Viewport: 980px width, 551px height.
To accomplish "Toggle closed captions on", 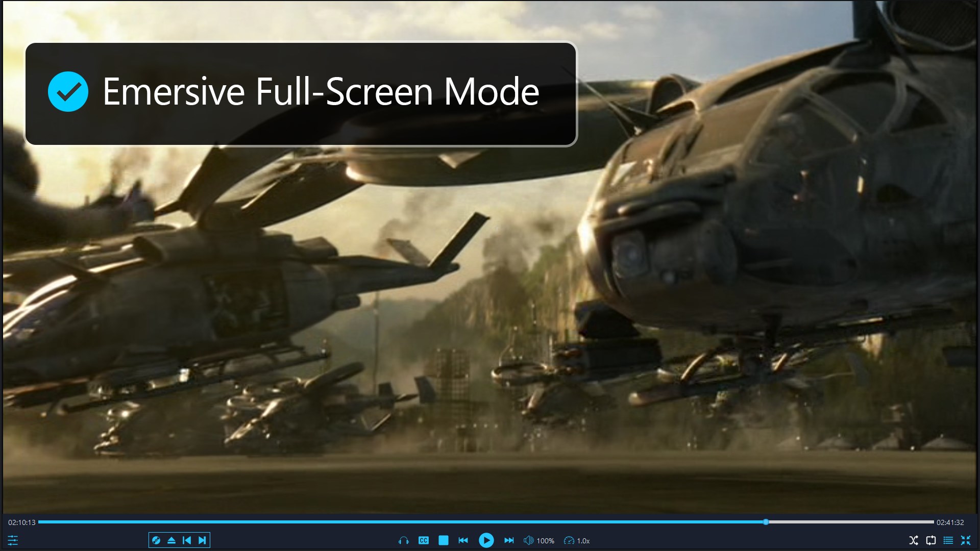I will coord(423,540).
